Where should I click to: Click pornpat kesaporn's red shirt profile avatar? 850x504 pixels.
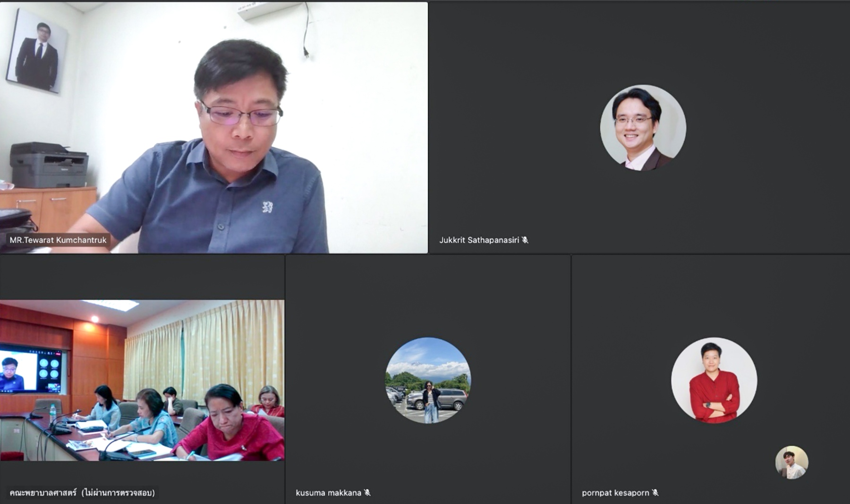click(714, 380)
